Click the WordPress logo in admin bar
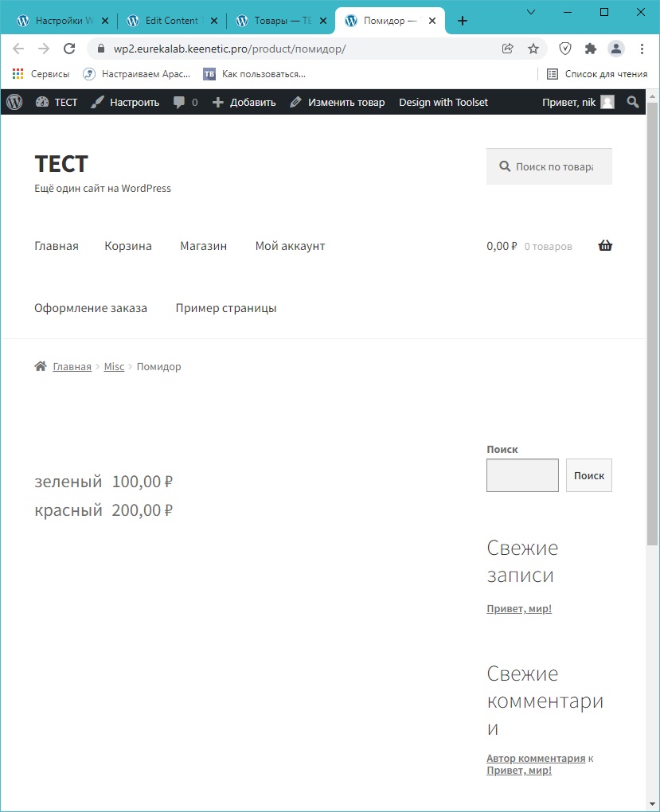This screenshot has width=660, height=812. click(x=14, y=102)
